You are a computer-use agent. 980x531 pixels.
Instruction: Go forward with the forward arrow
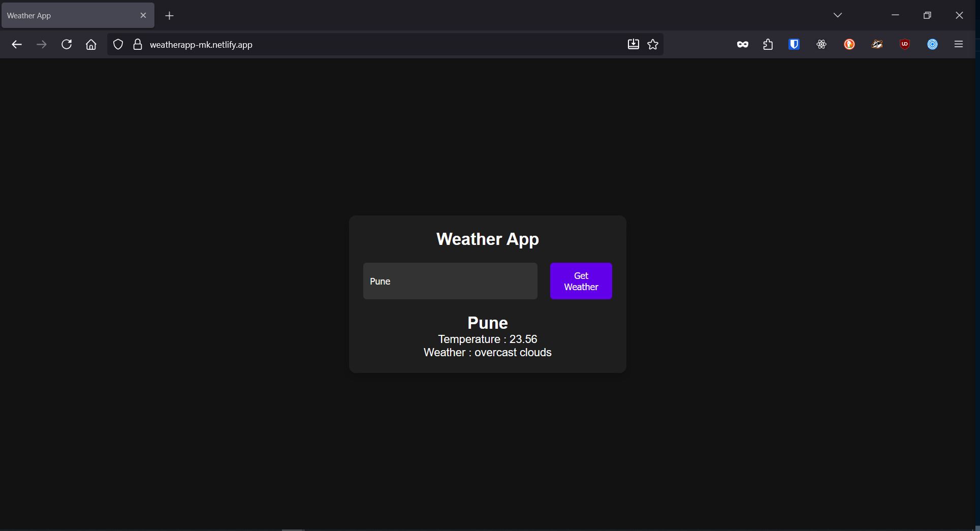tap(42, 44)
